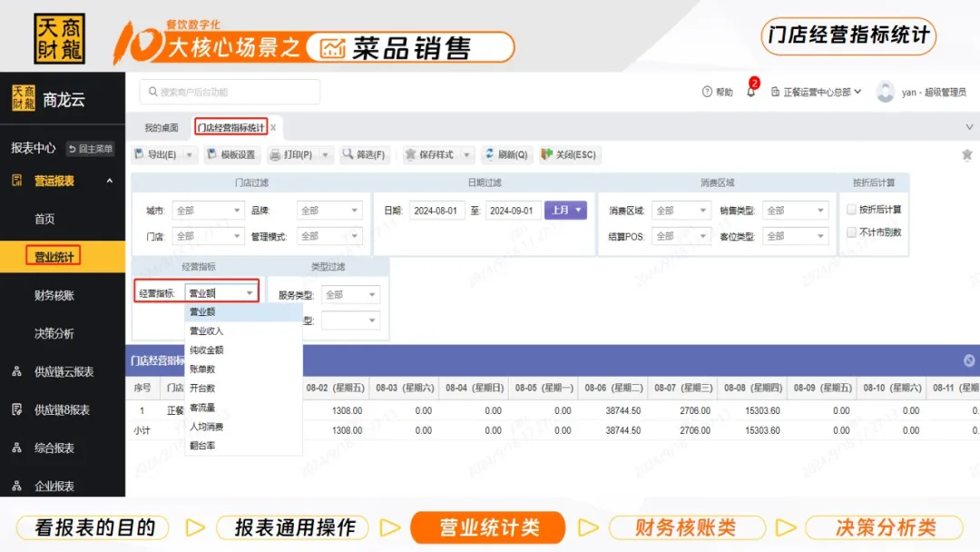Open the 上月 date preset dropdown
Image resolution: width=980 pixels, height=552 pixels.
565,210
